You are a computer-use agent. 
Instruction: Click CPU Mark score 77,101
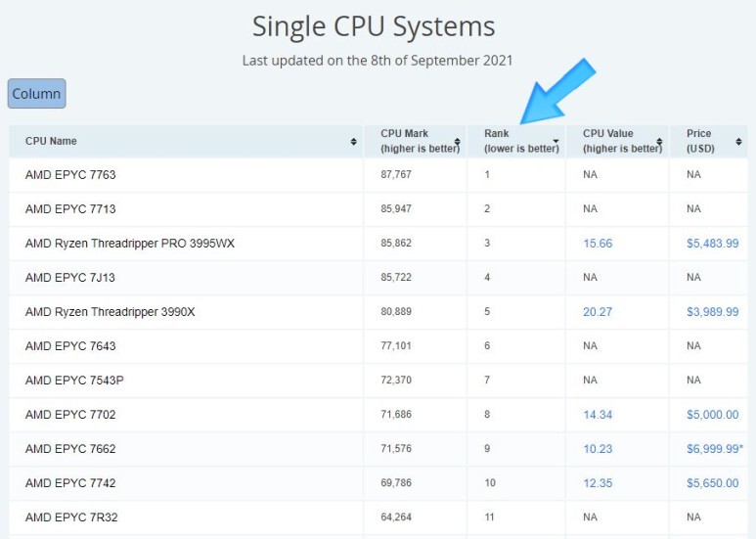(396, 345)
